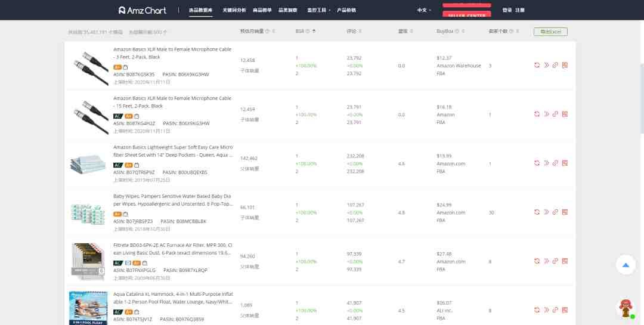Click double-chevron icon in Baby Wipes row

tap(546, 212)
